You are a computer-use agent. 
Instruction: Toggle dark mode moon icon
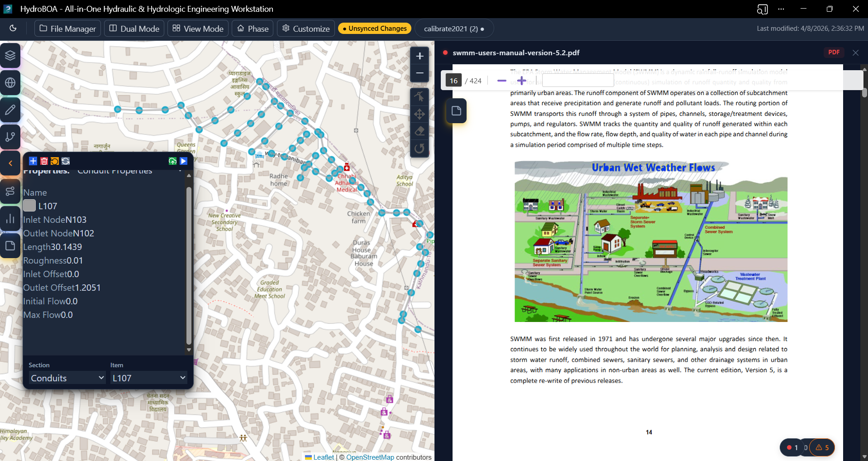(13, 29)
